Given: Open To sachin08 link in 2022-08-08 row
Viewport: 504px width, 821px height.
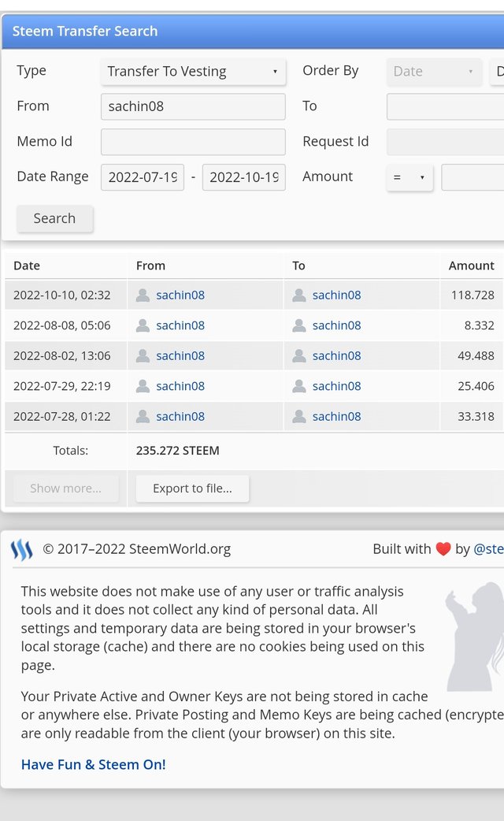Looking at the screenshot, I should (x=336, y=325).
